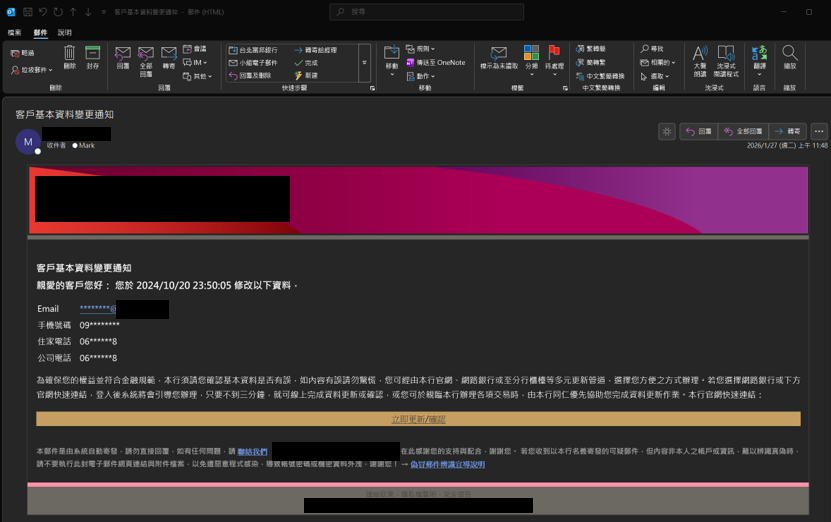This screenshot has height=522, width=831.
Task: Click the Zoom (縮放) magnifier icon
Action: pyautogui.click(x=790, y=57)
